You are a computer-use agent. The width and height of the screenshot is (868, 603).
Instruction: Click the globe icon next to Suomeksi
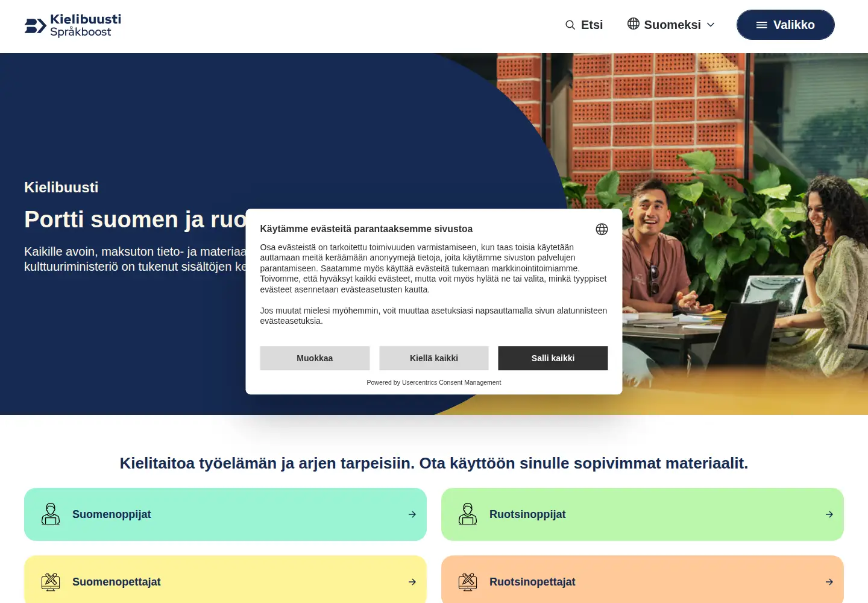tap(634, 24)
